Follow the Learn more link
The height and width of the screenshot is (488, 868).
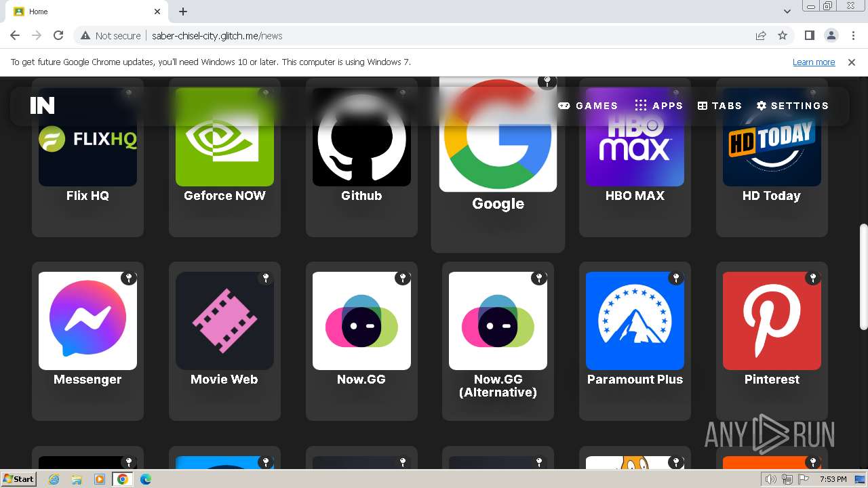[x=814, y=62]
